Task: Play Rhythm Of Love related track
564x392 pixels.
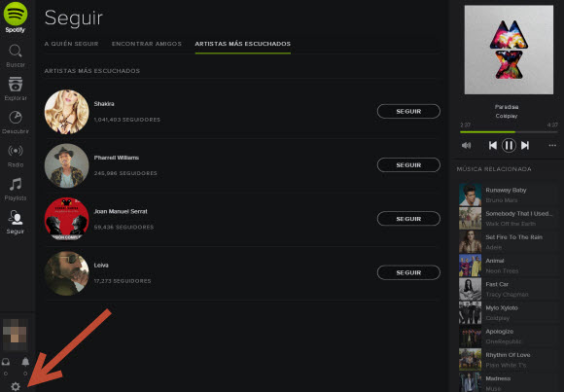Action: coord(507,360)
